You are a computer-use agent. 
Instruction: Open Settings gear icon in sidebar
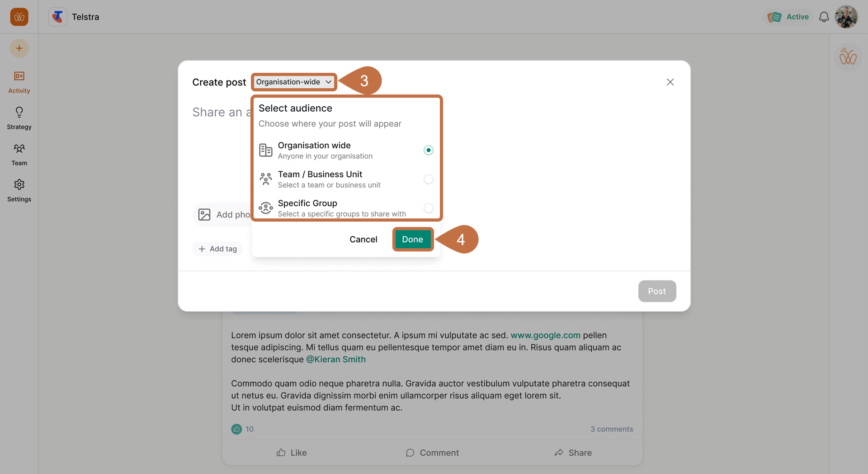[x=19, y=185]
